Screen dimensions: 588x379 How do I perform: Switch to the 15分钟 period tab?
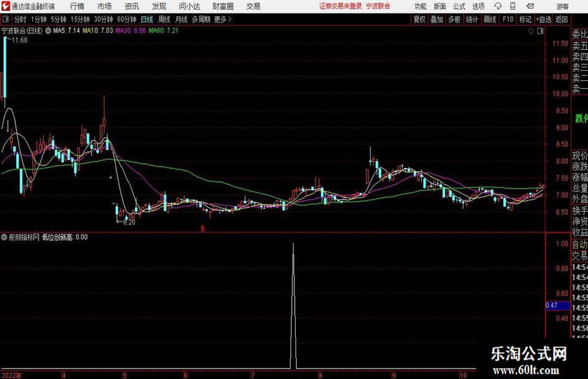click(80, 19)
